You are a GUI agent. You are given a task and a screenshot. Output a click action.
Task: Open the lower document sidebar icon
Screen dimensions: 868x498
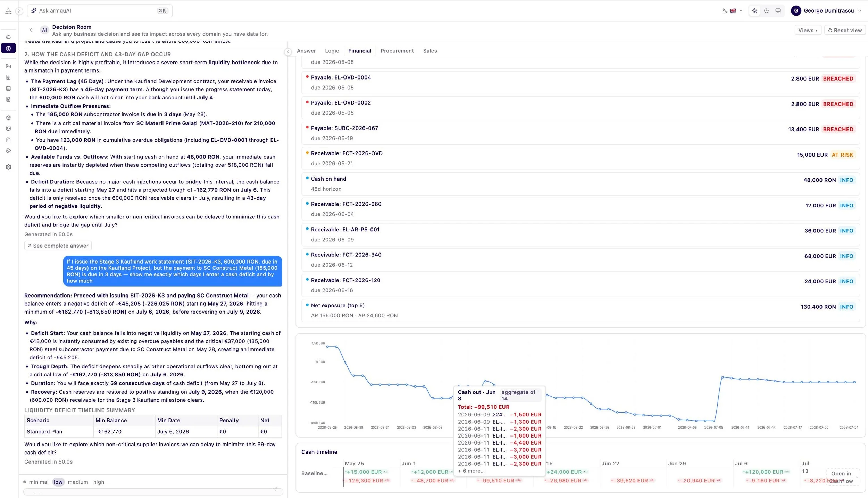click(x=8, y=140)
